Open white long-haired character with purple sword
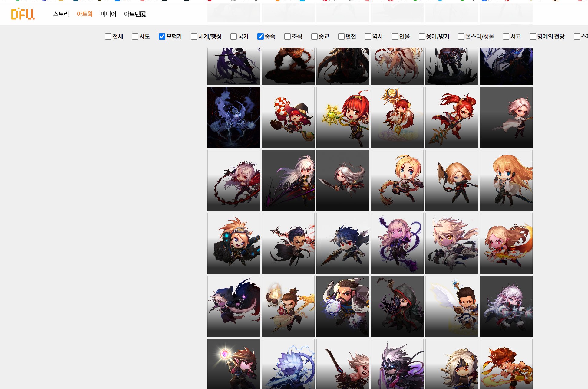 [288, 181]
